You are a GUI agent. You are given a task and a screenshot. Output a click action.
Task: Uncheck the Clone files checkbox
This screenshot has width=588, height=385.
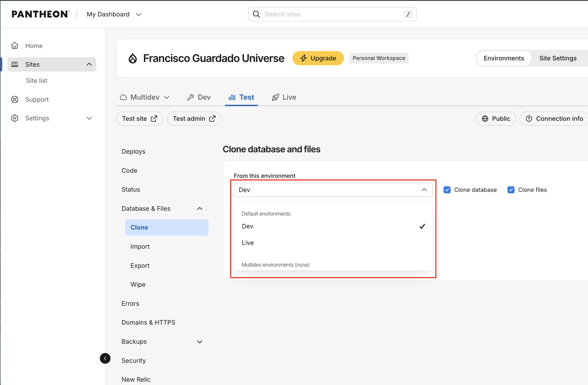pos(511,190)
